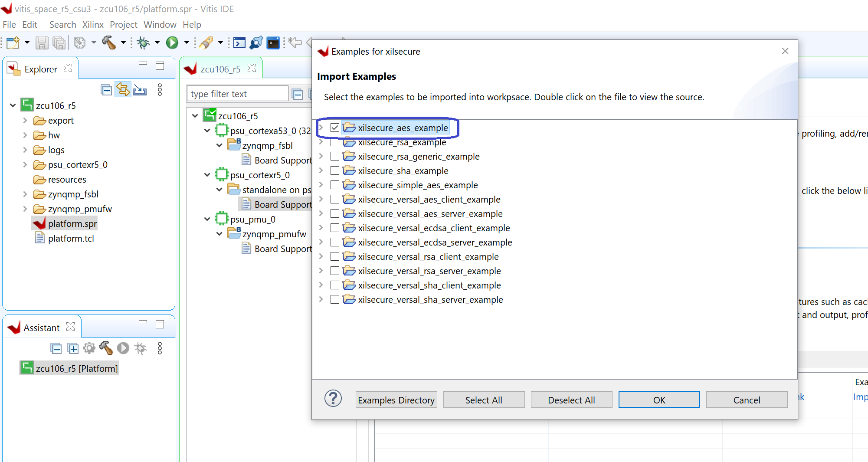Check xilsecure_versal_ecdsa_client_example checkbox
This screenshot has width=868, height=462.
(335, 228)
